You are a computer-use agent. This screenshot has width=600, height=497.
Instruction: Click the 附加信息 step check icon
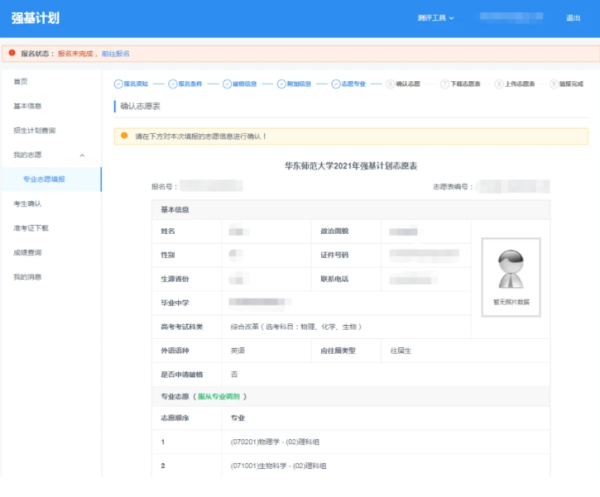click(281, 84)
